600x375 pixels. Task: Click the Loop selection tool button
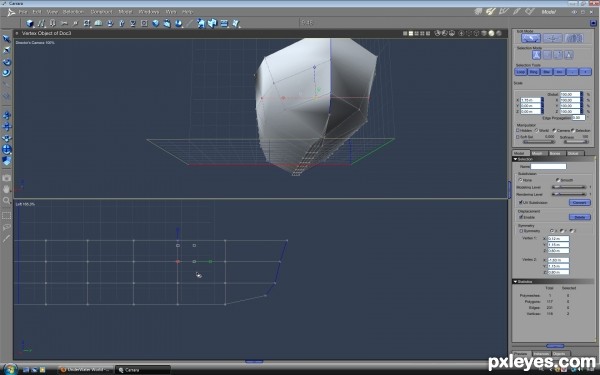coord(521,72)
